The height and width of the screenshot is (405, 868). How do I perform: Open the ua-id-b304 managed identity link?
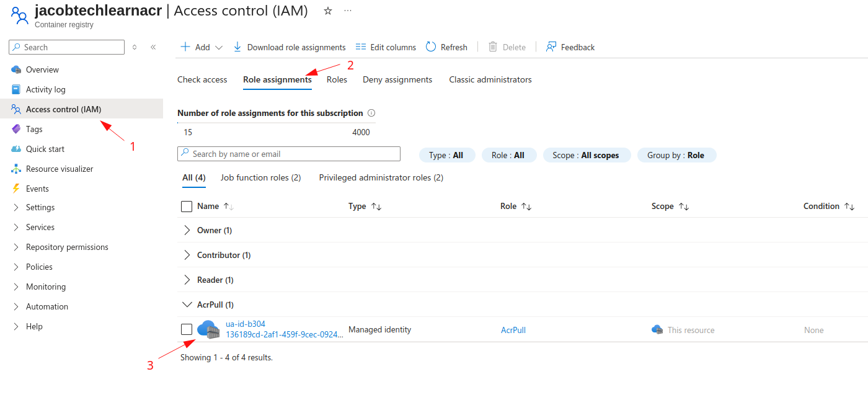pyautogui.click(x=246, y=324)
